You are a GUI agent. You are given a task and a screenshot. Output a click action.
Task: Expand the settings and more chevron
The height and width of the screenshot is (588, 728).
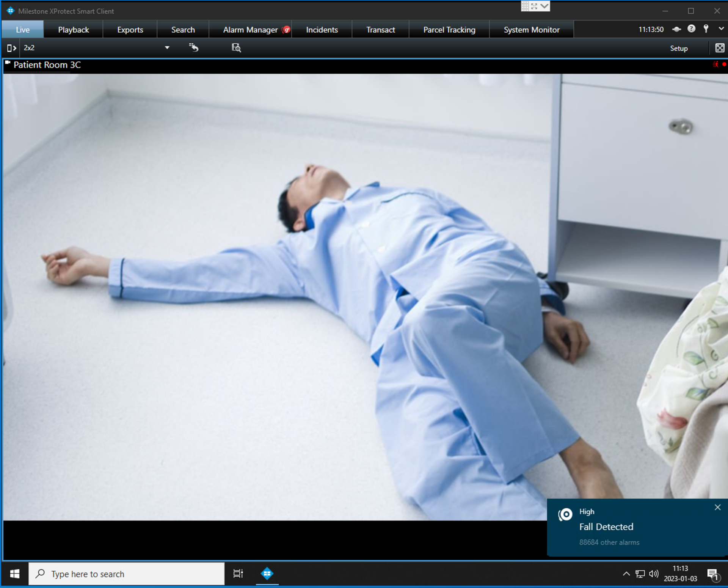[x=721, y=29]
